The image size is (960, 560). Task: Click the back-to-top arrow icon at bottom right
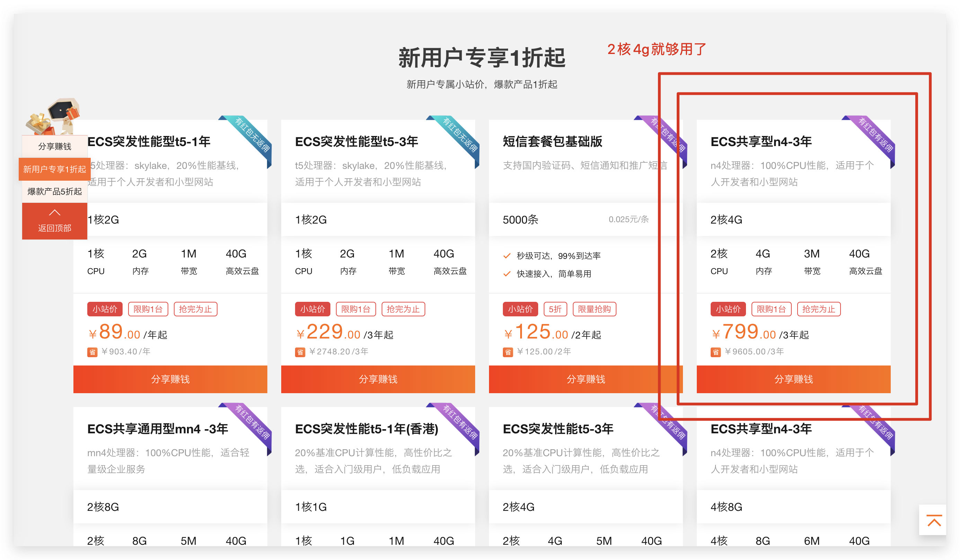click(934, 520)
